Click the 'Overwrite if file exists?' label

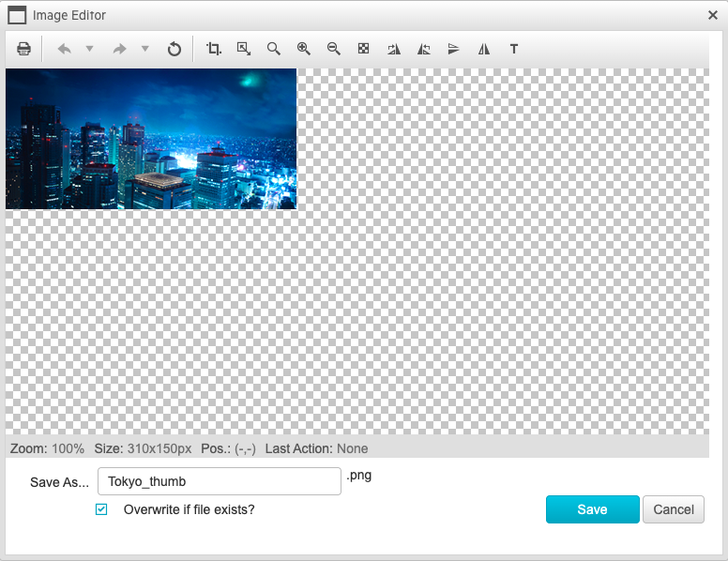pyautogui.click(x=189, y=509)
